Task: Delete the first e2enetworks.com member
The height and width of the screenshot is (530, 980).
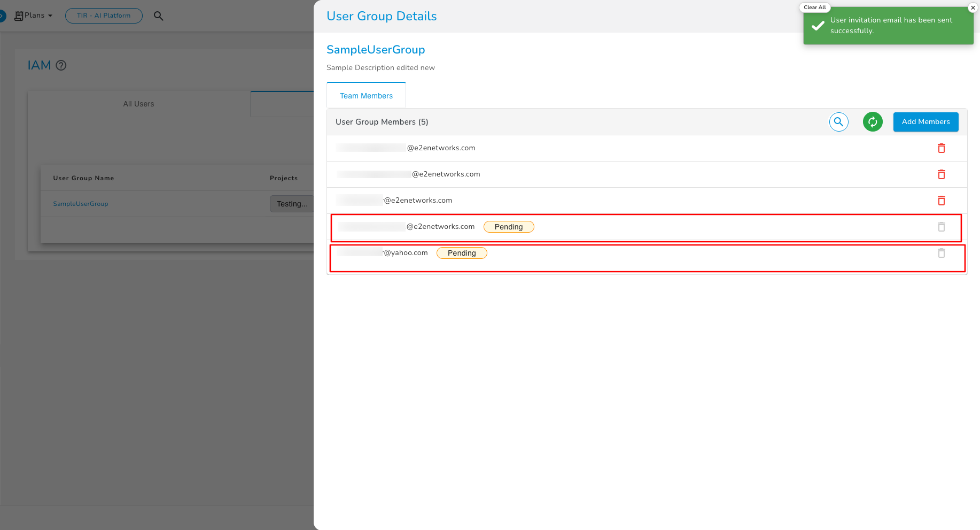Action: point(941,148)
